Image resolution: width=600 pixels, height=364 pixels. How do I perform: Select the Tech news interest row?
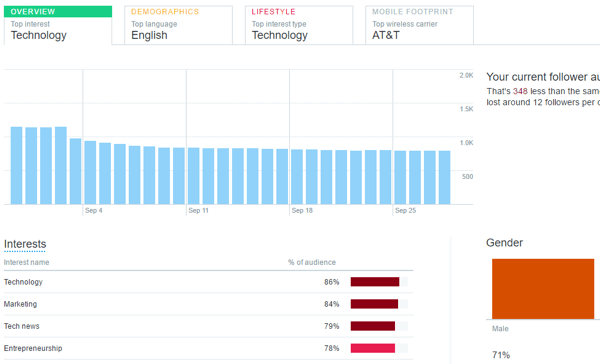click(x=209, y=326)
